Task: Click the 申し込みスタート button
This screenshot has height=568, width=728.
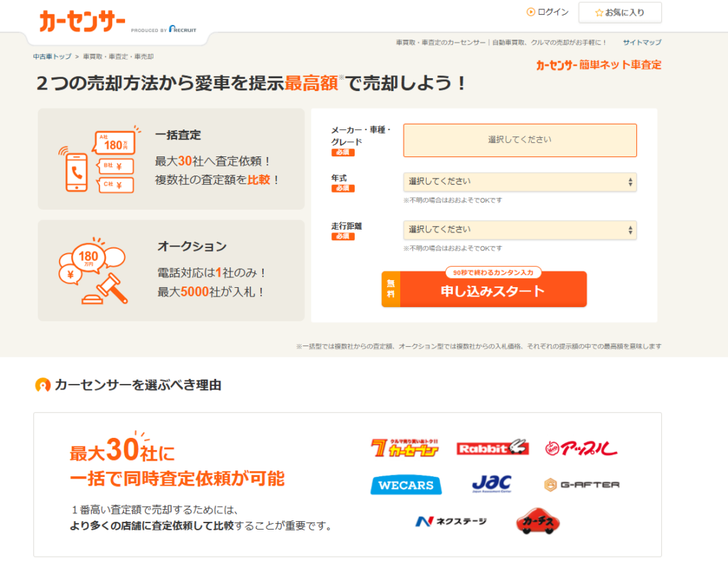Action: click(x=483, y=289)
